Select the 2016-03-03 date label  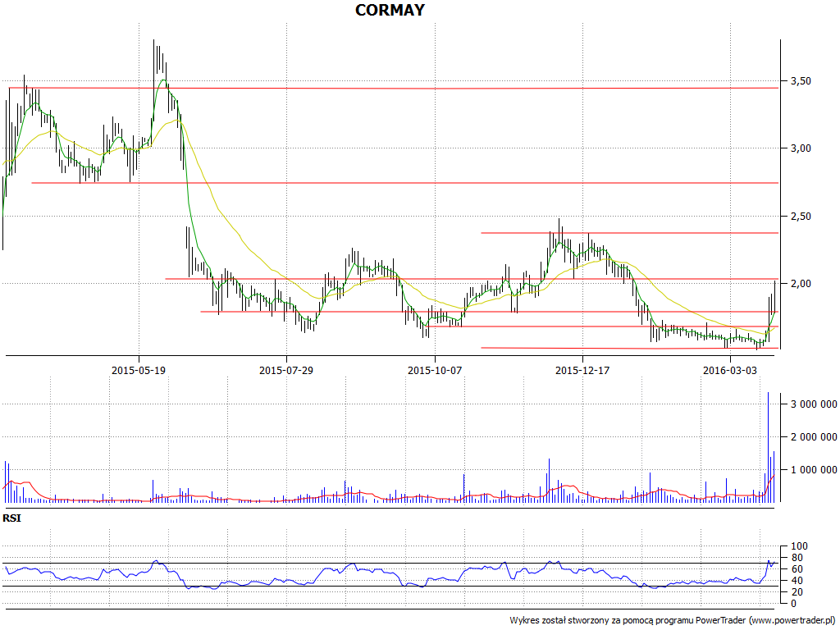pos(730,370)
